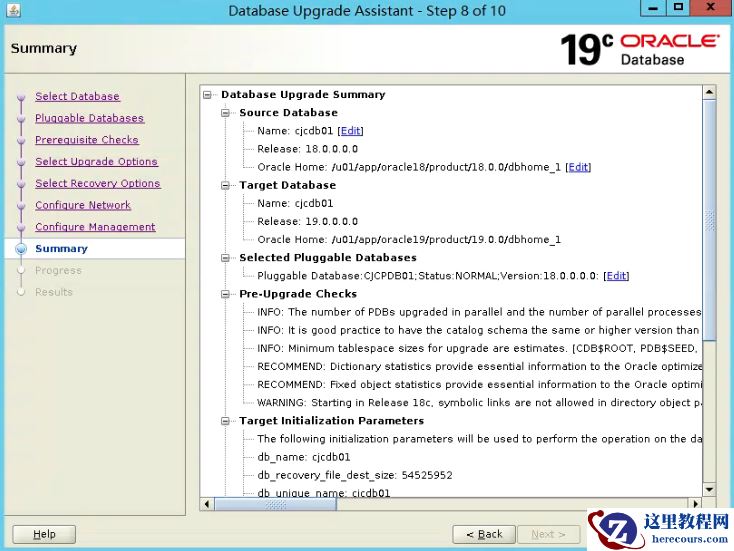Select the RECOMMEND Fixed object statistics row
This screenshot has width=734, height=551.
tap(479, 385)
